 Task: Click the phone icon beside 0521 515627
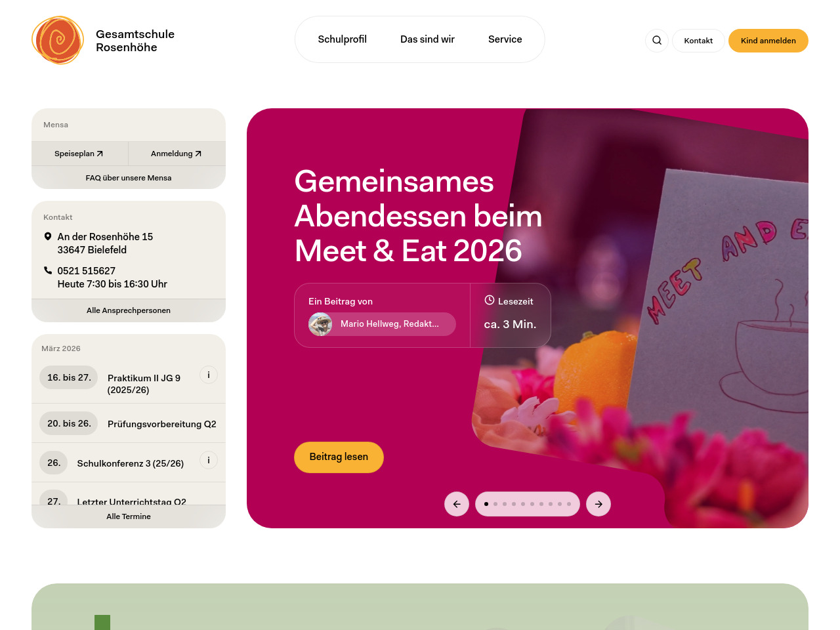pos(48,270)
